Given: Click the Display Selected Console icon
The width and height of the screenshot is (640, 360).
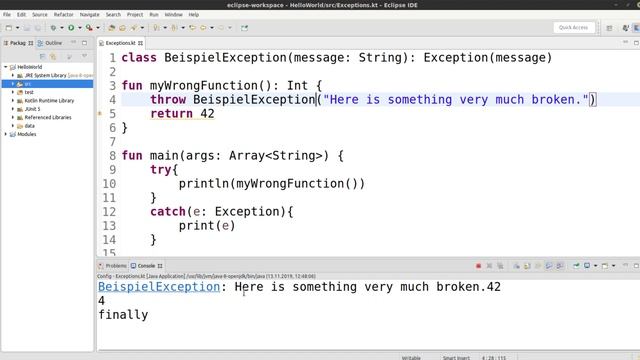Looking at the screenshot, I should point(587,266).
